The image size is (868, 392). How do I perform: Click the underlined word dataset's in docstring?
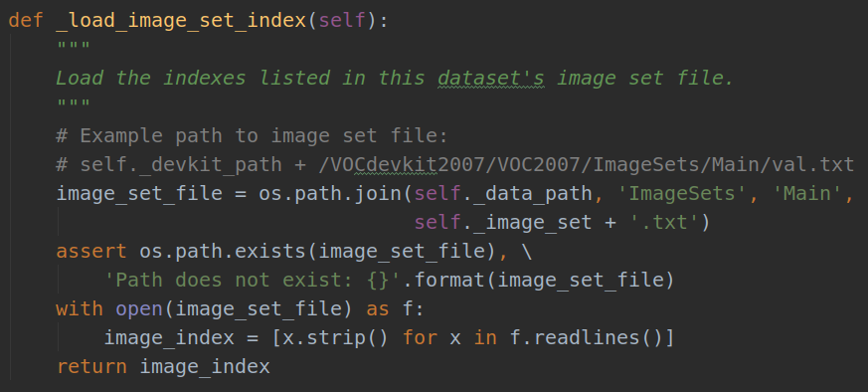pos(491,78)
